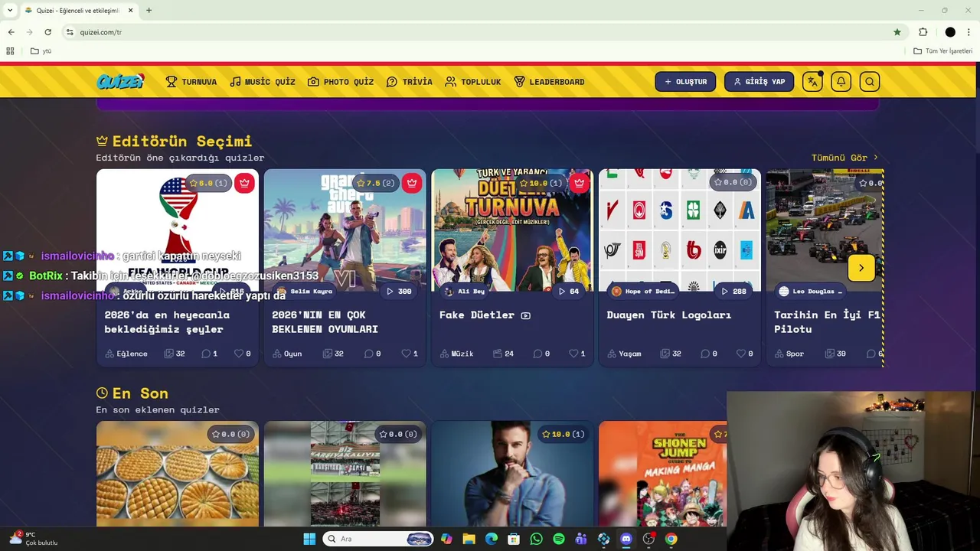Expand the tab search dropdown arrow
The height and width of the screenshot is (551, 980).
coord(10,10)
